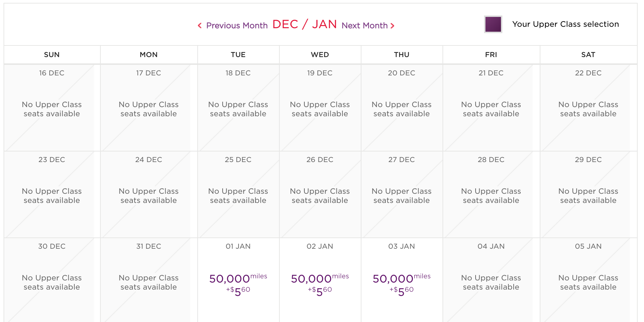This screenshot has height=322, width=644.
Task: Click the 16 DEC unavailable date cell
Action: click(52, 108)
